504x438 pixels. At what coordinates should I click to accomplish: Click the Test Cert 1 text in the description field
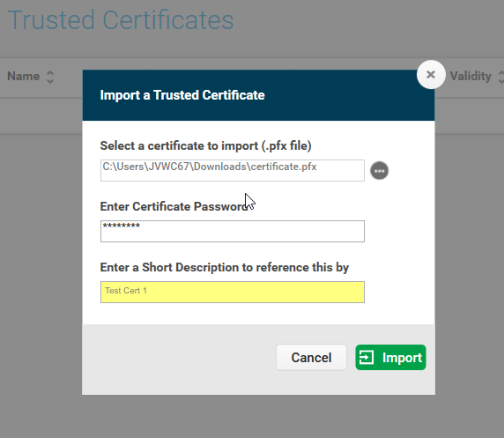126,291
